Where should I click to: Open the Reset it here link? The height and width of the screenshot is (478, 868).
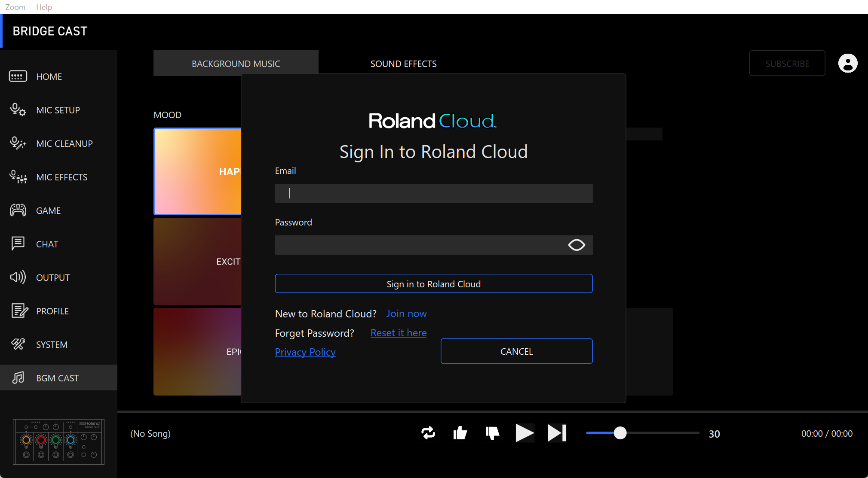coord(399,333)
